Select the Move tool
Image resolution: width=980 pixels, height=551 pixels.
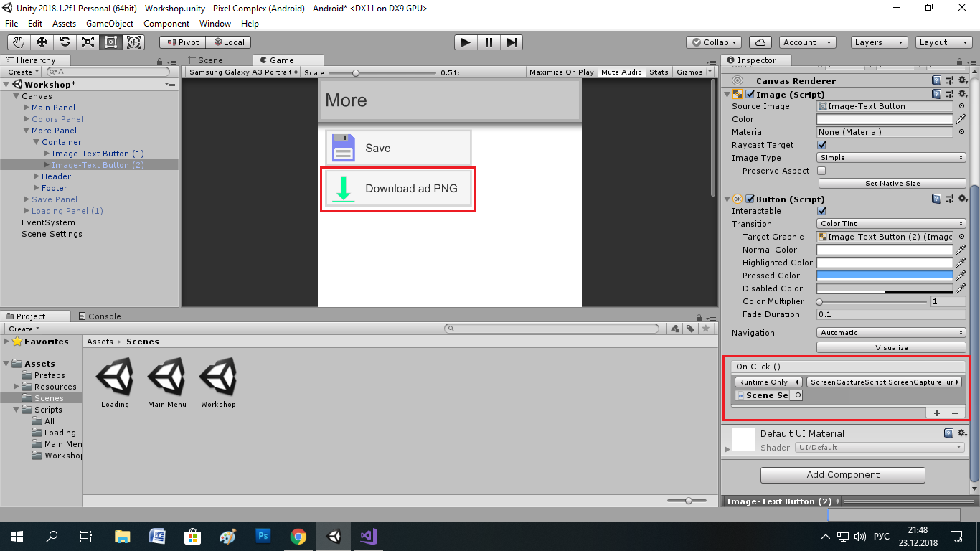click(x=41, y=42)
